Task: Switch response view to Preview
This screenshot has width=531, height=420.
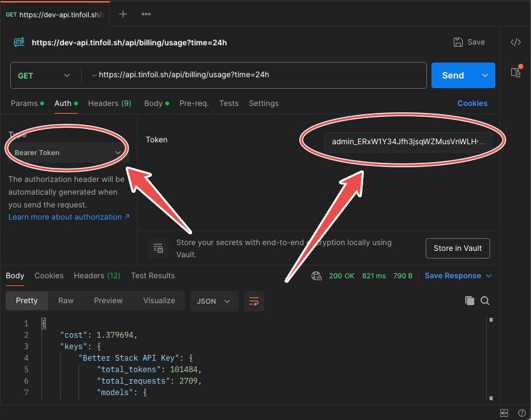Action: point(108,301)
